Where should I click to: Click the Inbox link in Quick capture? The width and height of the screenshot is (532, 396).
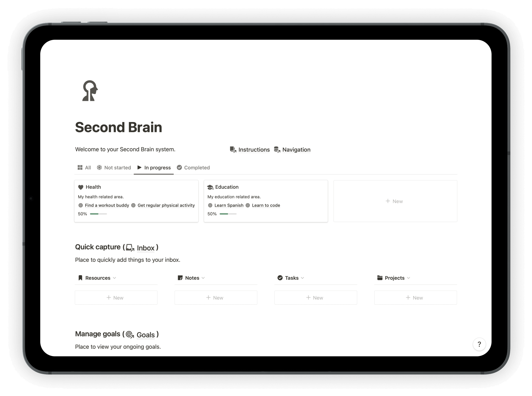pos(146,247)
